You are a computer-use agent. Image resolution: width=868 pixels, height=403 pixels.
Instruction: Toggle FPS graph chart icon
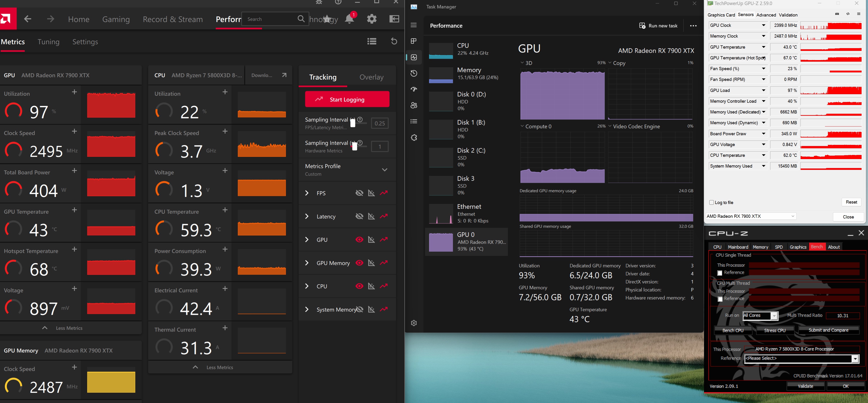tap(371, 193)
